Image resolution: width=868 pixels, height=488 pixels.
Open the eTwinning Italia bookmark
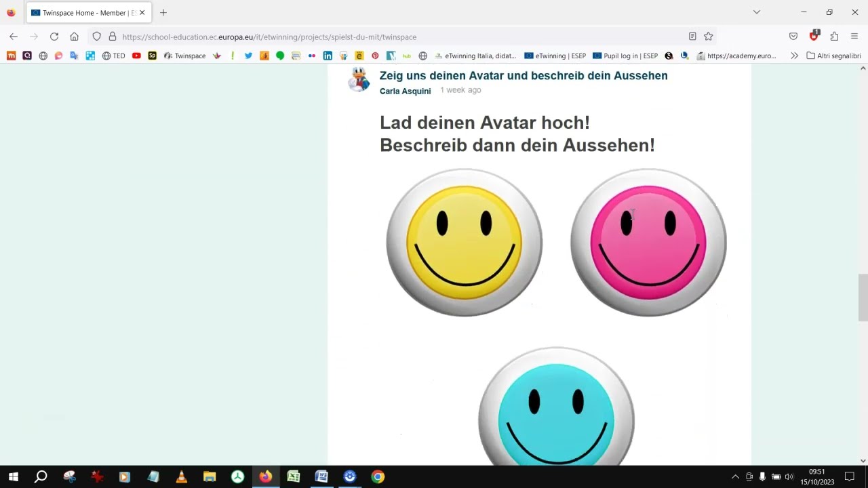pyautogui.click(x=475, y=56)
